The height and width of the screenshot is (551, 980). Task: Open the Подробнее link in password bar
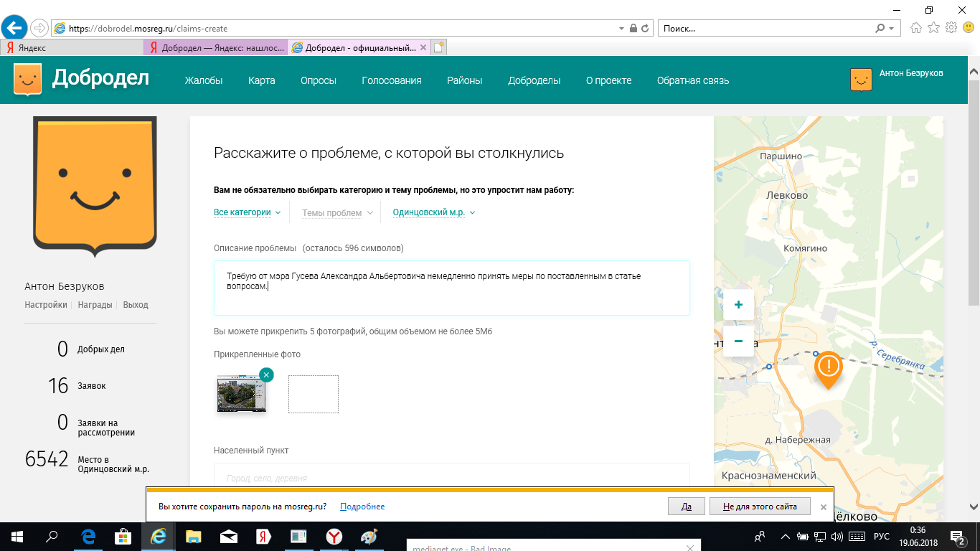362,507
